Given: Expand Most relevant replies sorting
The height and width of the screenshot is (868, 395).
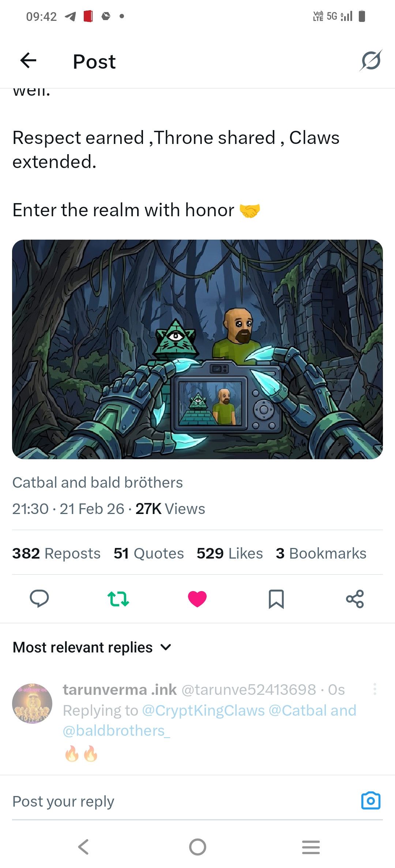Looking at the screenshot, I should pos(92,647).
